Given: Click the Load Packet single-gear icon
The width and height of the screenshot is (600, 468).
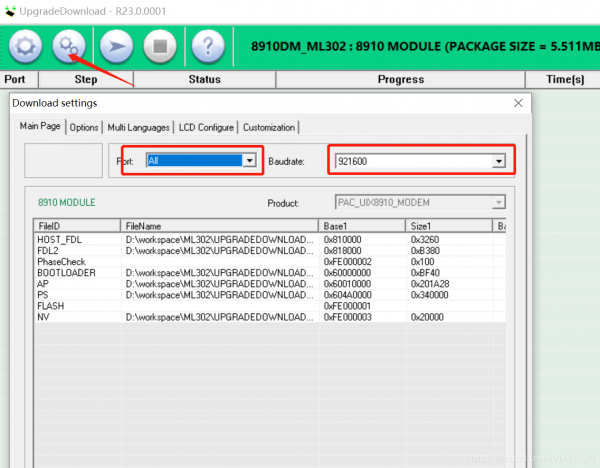Looking at the screenshot, I should tap(24, 46).
